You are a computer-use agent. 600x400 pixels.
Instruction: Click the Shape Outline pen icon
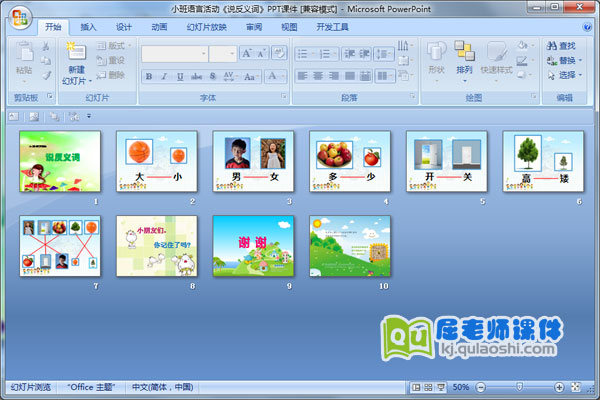tap(522, 60)
